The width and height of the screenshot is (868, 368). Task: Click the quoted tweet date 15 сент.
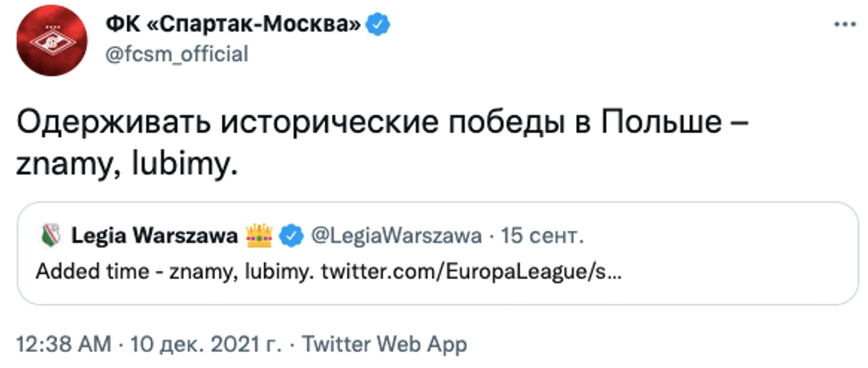[542, 236]
